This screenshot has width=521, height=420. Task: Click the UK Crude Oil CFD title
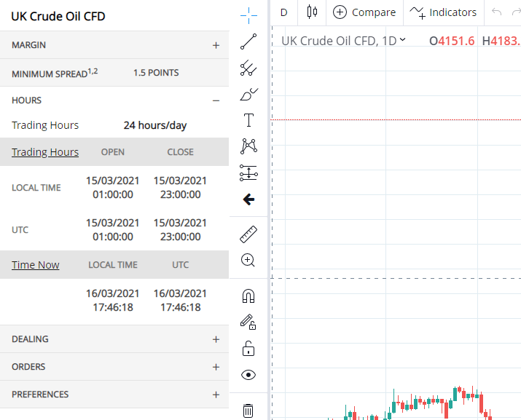click(58, 16)
